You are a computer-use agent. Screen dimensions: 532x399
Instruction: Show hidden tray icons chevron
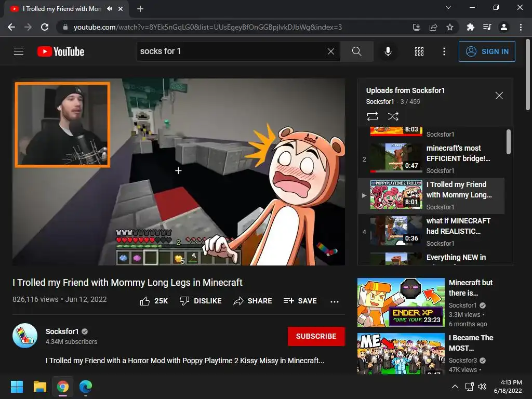pyautogui.click(x=455, y=387)
